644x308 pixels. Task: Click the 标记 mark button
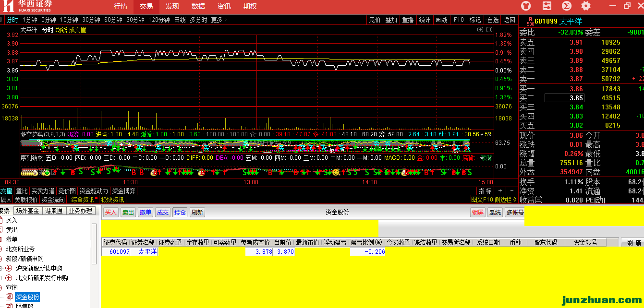[x=475, y=20]
